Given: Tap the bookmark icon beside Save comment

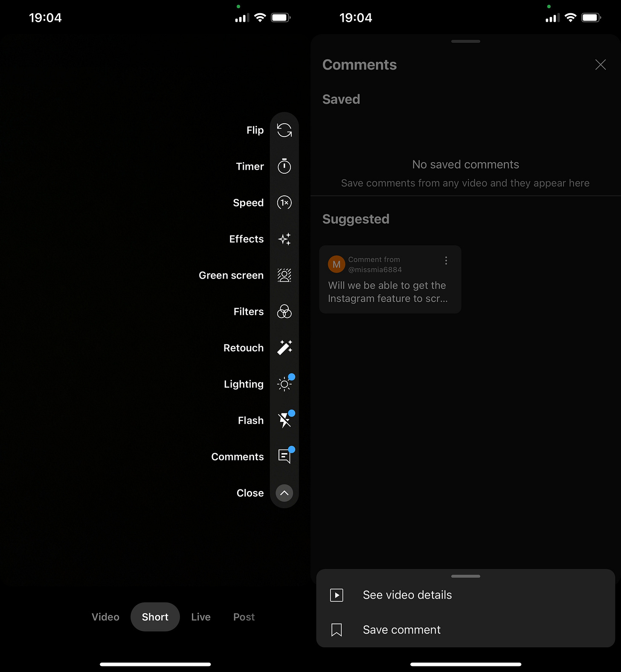Looking at the screenshot, I should pos(337,630).
